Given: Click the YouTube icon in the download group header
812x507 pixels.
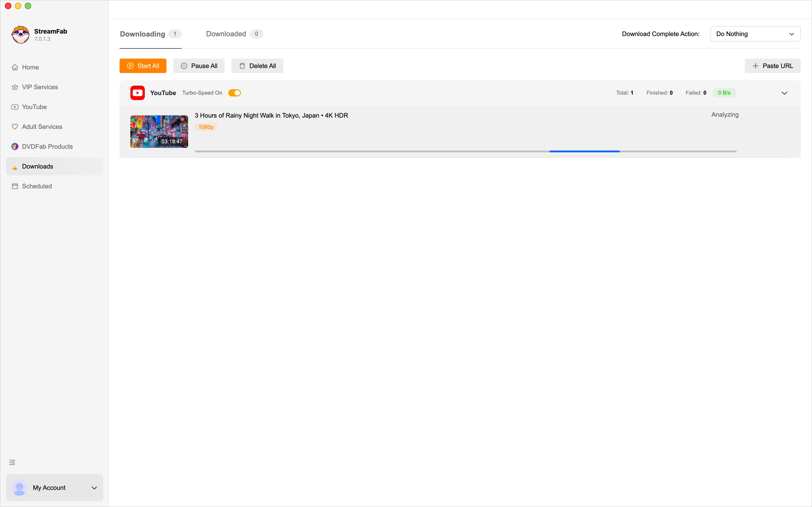Looking at the screenshot, I should pos(137,93).
